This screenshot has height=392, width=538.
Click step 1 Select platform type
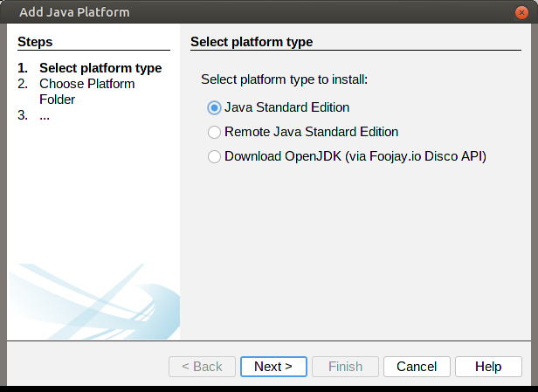pos(100,68)
